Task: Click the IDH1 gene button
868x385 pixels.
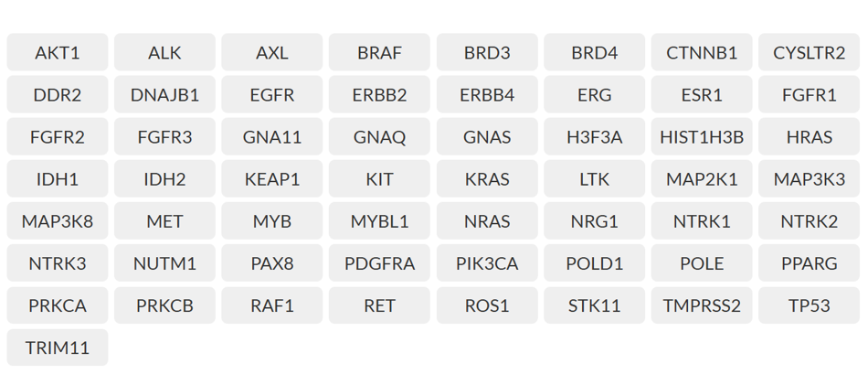Action: click(58, 179)
